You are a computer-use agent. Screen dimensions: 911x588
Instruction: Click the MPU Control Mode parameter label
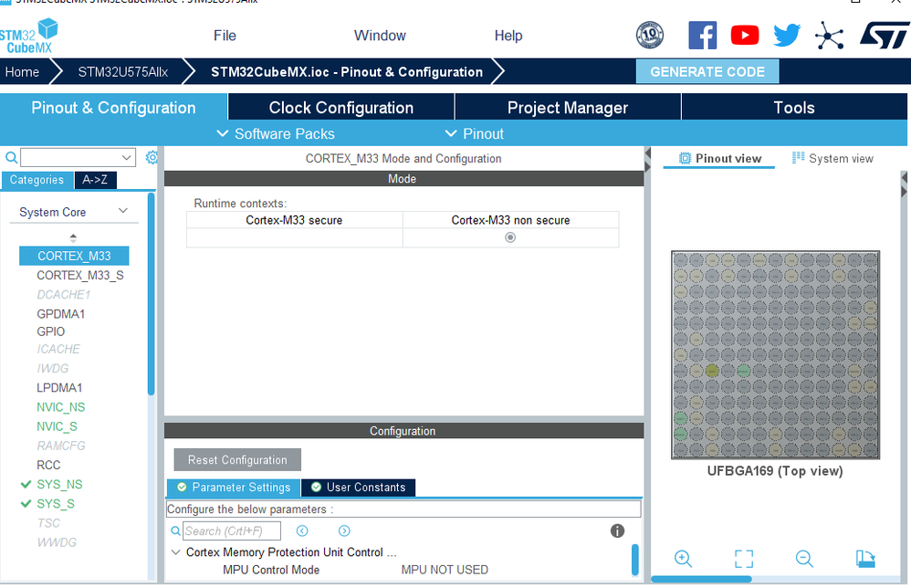click(x=271, y=570)
